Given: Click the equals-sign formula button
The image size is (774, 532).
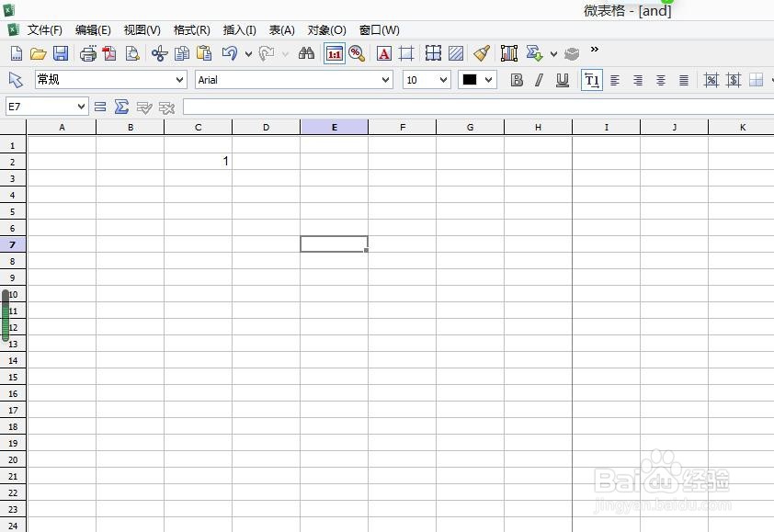Looking at the screenshot, I should click(x=100, y=107).
